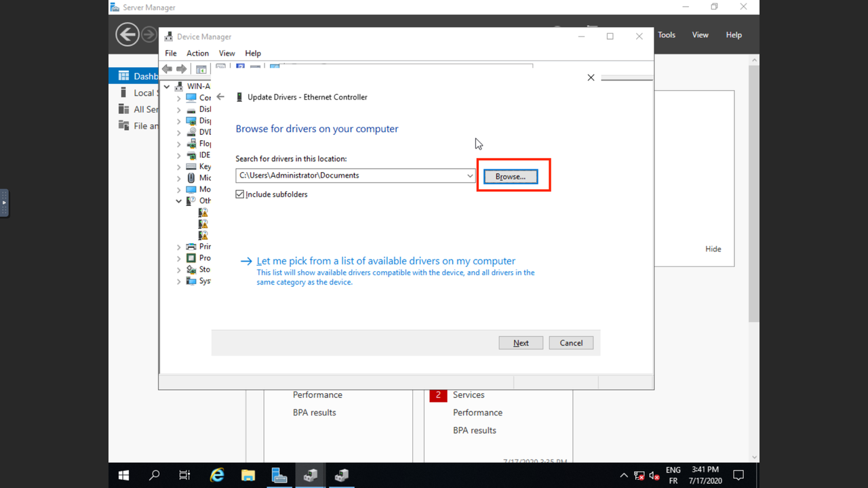Click BPA results in the left server tile
Image resolution: width=868 pixels, height=488 pixels.
[314, 412]
